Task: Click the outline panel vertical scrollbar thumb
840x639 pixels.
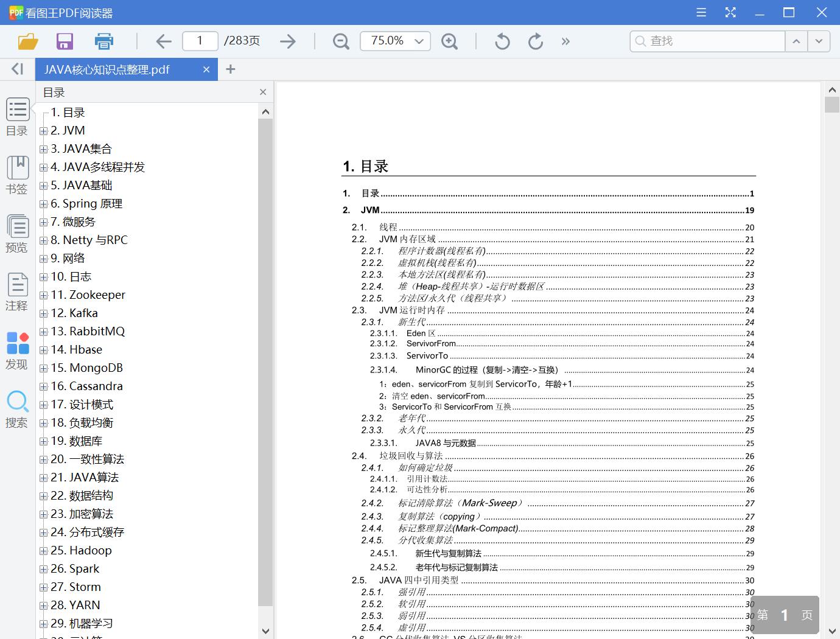Action: (x=265, y=362)
